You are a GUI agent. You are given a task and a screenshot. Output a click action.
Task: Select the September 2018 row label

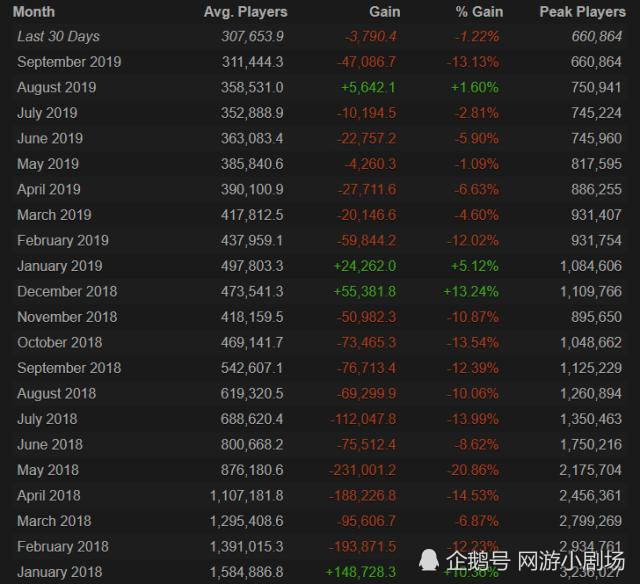69,368
